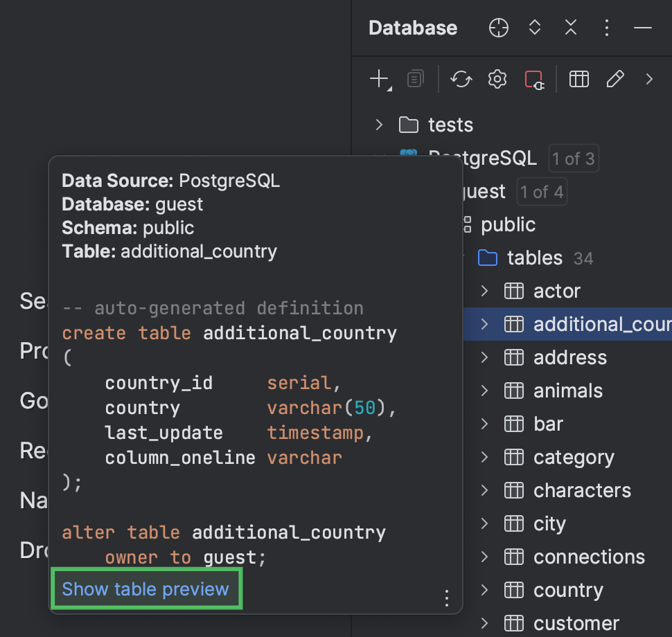Open the Jump to Data Editor grid icon
The width and height of the screenshot is (672, 637).
(579, 78)
